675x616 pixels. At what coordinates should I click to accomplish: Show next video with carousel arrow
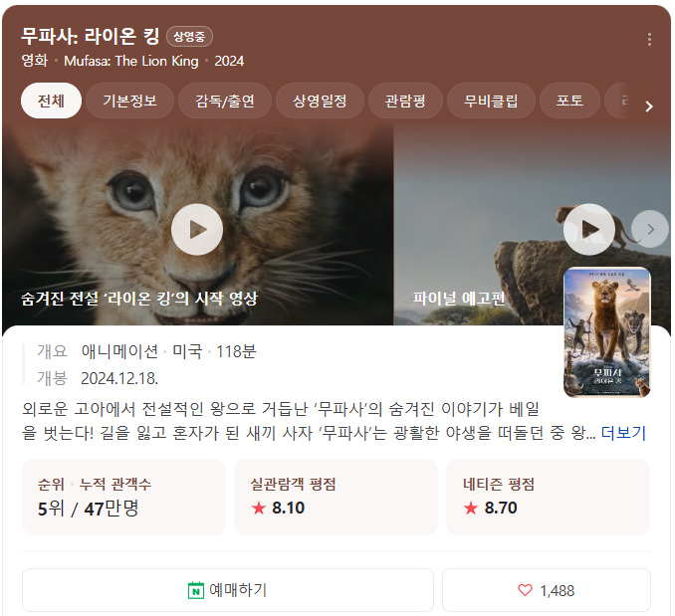pyautogui.click(x=650, y=229)
